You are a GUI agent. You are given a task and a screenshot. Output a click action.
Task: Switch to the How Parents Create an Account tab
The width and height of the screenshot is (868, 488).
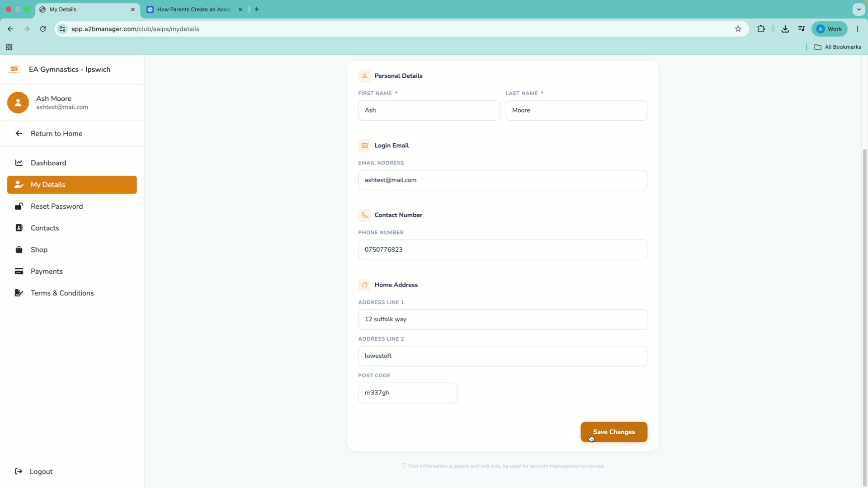[x=195, y=9]
